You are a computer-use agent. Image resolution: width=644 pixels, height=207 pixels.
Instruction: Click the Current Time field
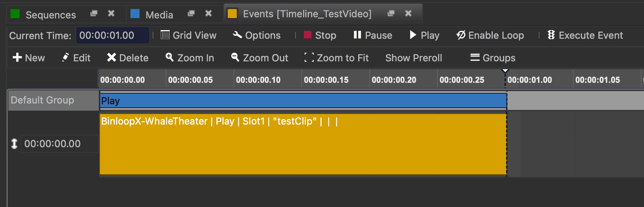(x=112, y=35)
